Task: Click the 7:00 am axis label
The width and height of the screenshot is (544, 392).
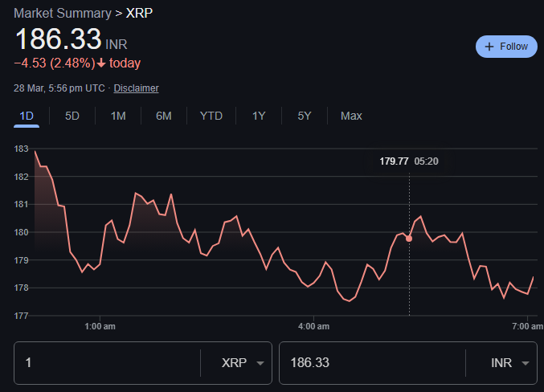Action: 527,326
